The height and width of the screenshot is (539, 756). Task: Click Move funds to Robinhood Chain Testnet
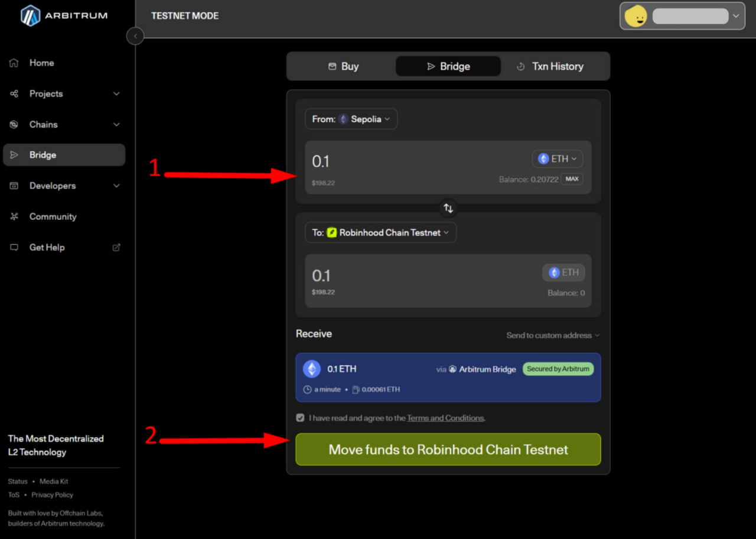448,449
